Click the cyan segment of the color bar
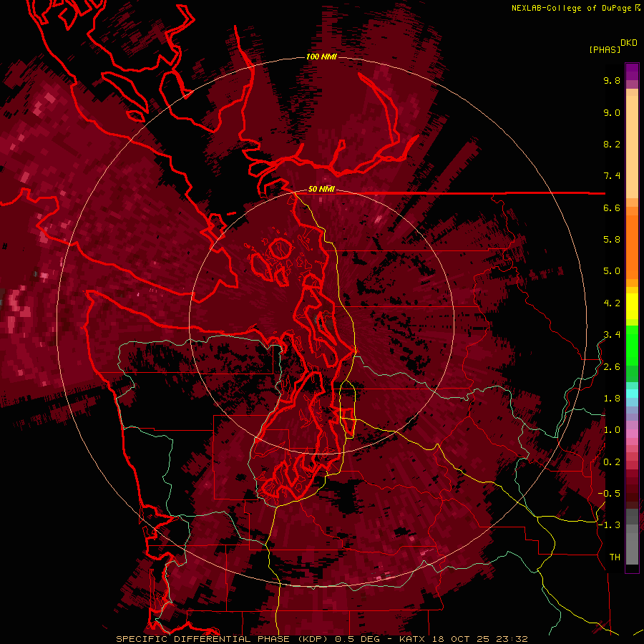Viewport: 644px width, 644px height. [632, 394]
